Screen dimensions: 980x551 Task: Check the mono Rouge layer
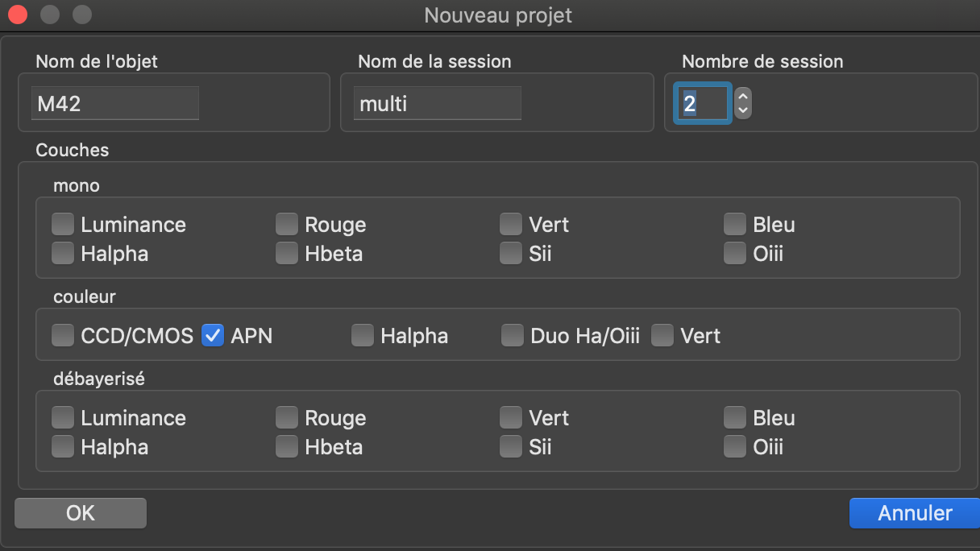tap(287, 224)
